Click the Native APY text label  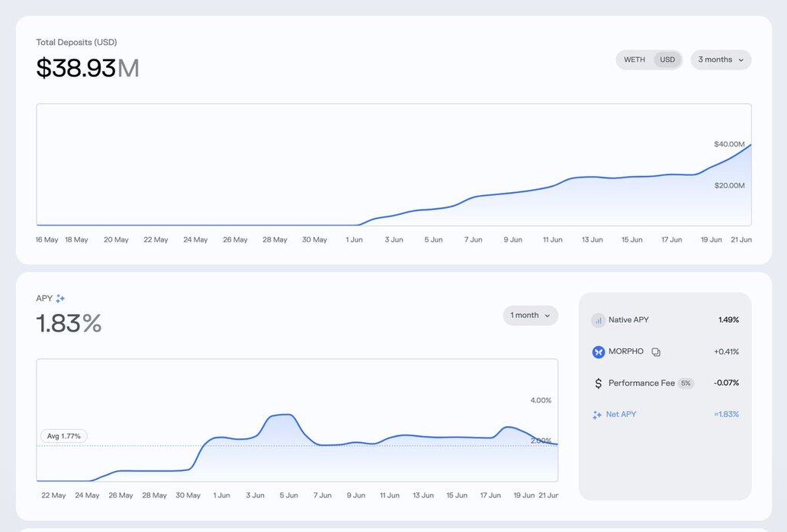(x=628, y=320)
